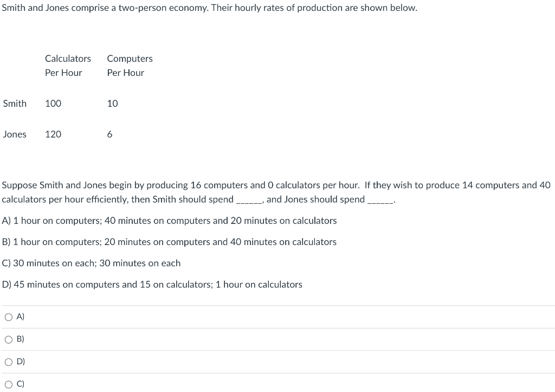Click Jones's computers value 6
This screenshot has height=392, width=555.
pos(109,134)
